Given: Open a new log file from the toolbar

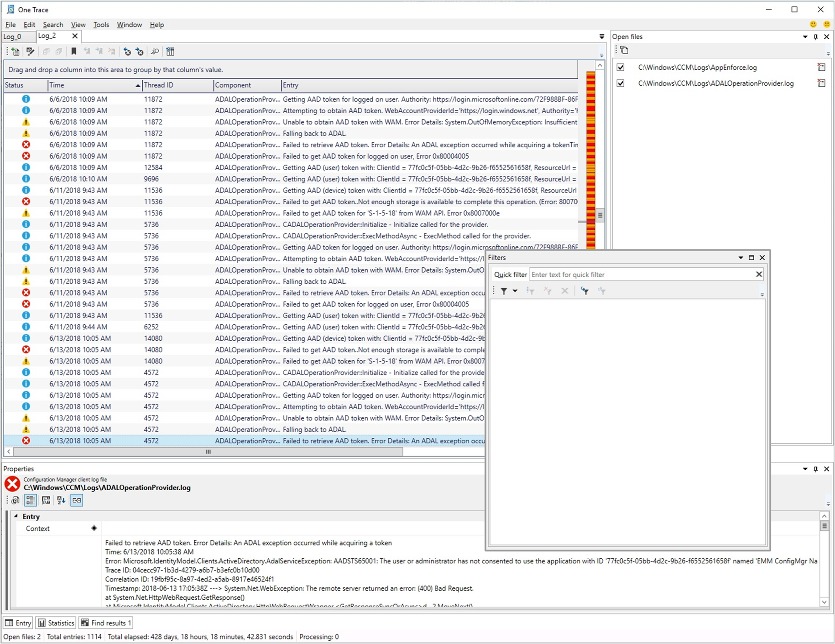Looking at the screenshot, I should coord(15,51).
